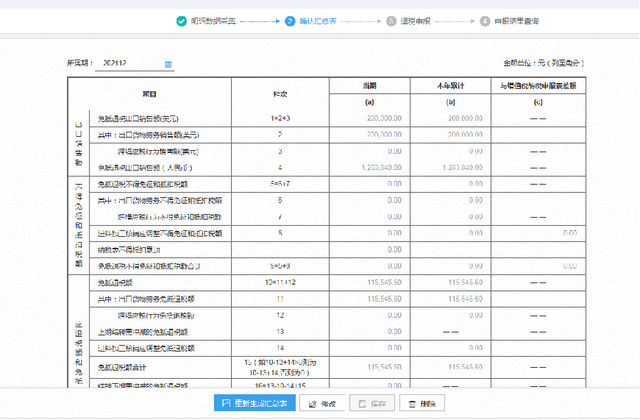Click the green checkmark step 1 icon
Image resolution: width=640 pixels, height=420 pixels.
coord(181,21)
